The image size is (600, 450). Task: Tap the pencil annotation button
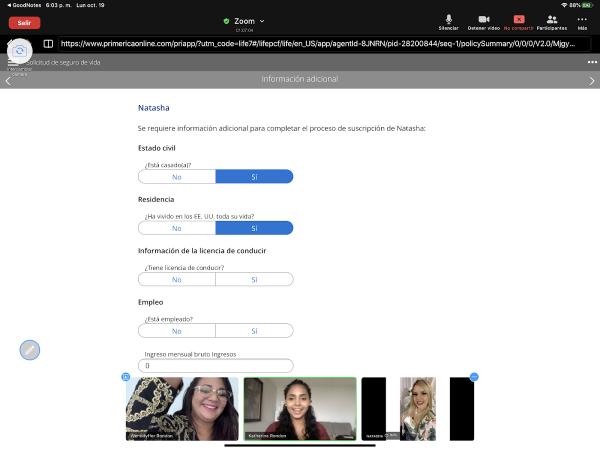[x=30, y=350]
